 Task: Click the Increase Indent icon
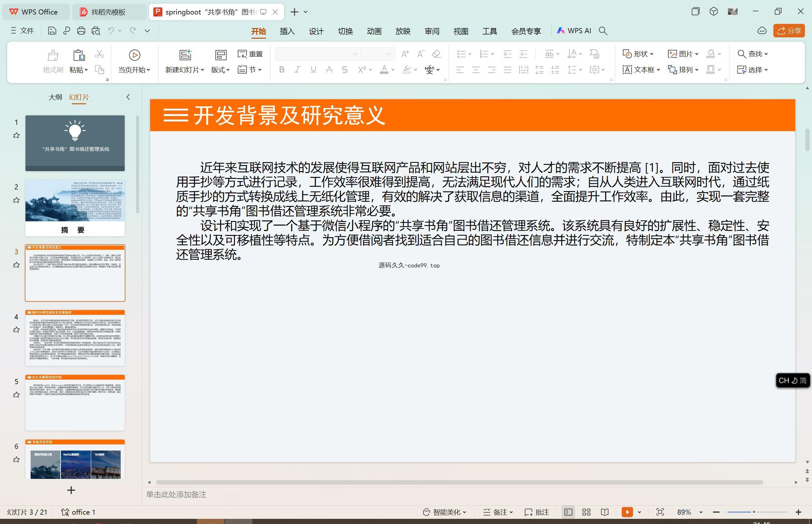[523, 54]
